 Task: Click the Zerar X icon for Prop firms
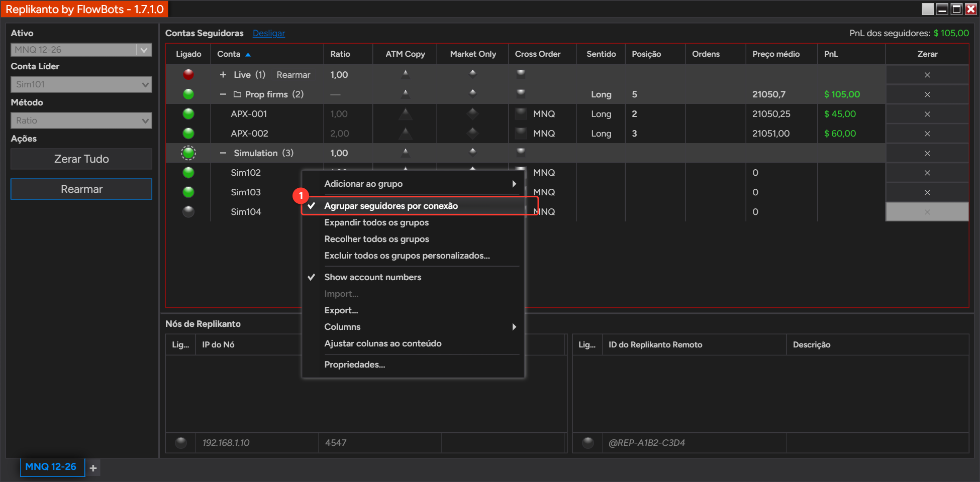(927, 94)
